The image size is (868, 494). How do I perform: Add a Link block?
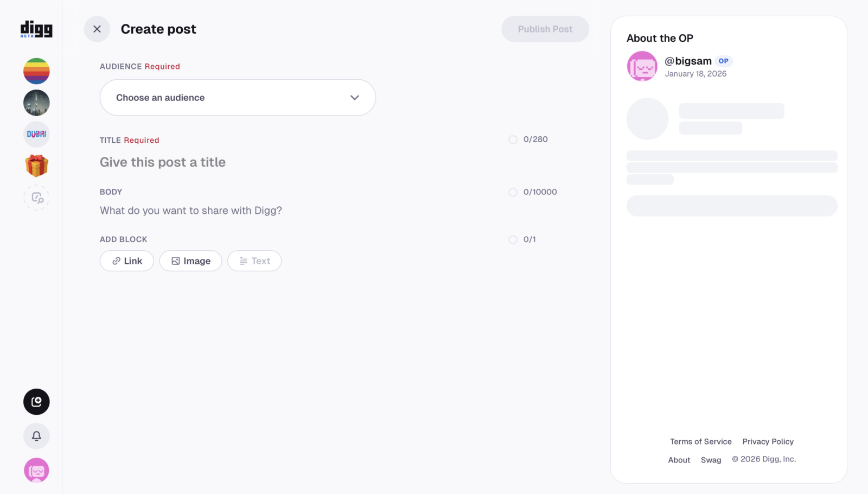[x=127, y=261]
